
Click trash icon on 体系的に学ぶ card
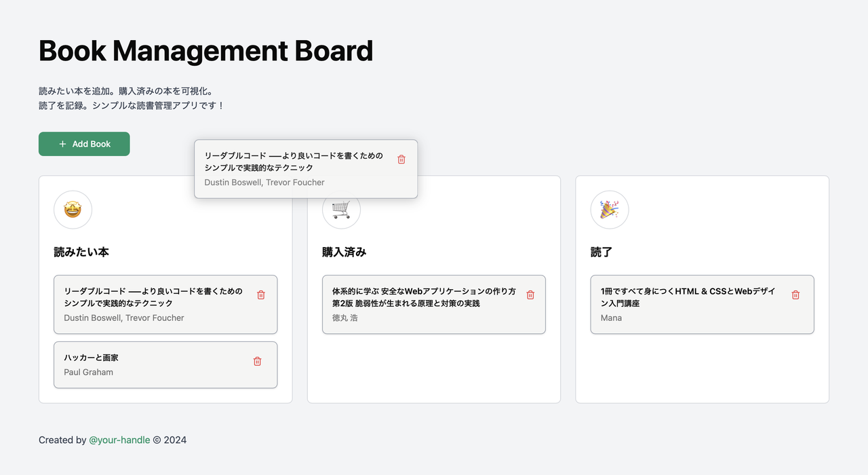(530, 295)
